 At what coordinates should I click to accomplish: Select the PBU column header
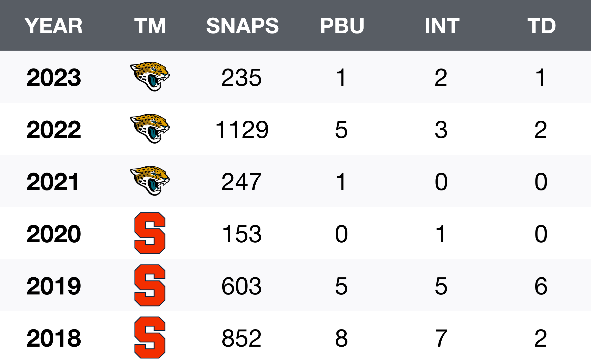[342, 26]
